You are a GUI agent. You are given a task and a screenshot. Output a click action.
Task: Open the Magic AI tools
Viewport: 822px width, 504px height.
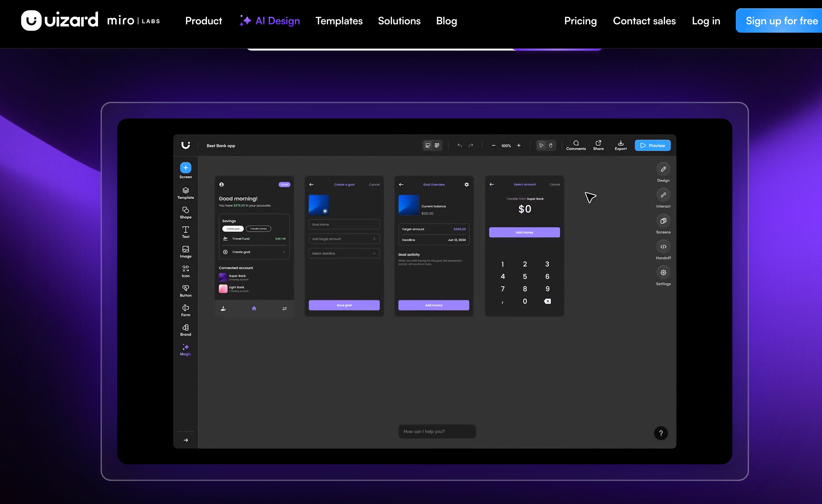point(185,350)
